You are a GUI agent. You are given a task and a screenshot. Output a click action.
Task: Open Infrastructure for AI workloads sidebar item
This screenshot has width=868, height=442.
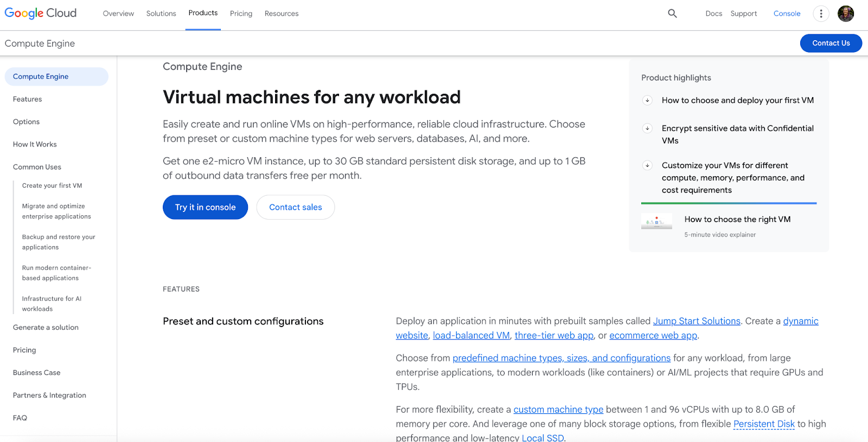point(52,304)
